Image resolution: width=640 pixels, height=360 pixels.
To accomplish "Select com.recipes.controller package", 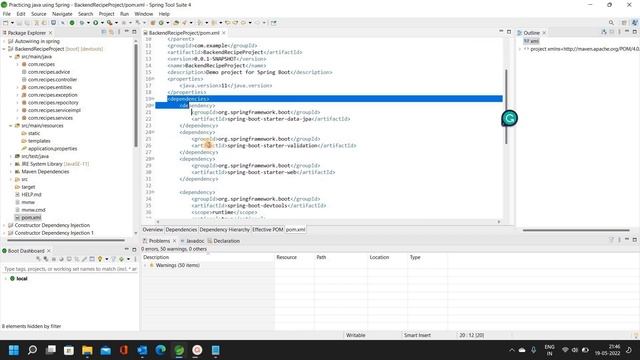I will 52,80.
